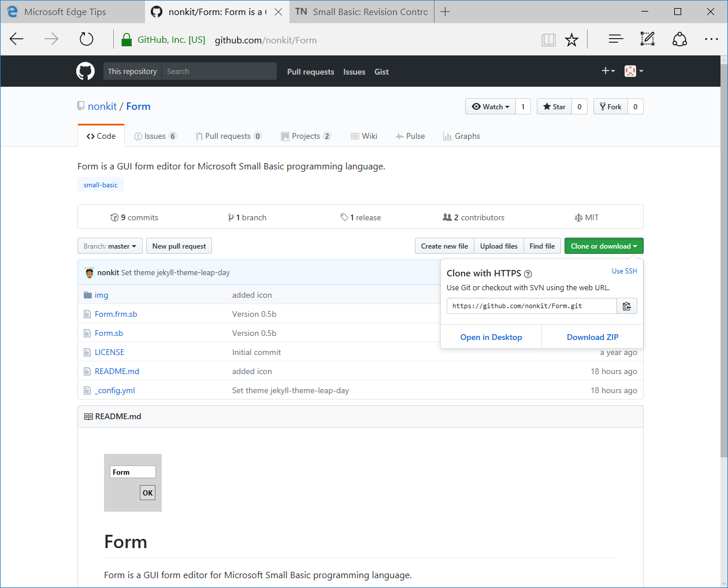The width and height of the screenshot is (728, 588).
Task: Click Download ZIP
Action: tap(592, 337)
